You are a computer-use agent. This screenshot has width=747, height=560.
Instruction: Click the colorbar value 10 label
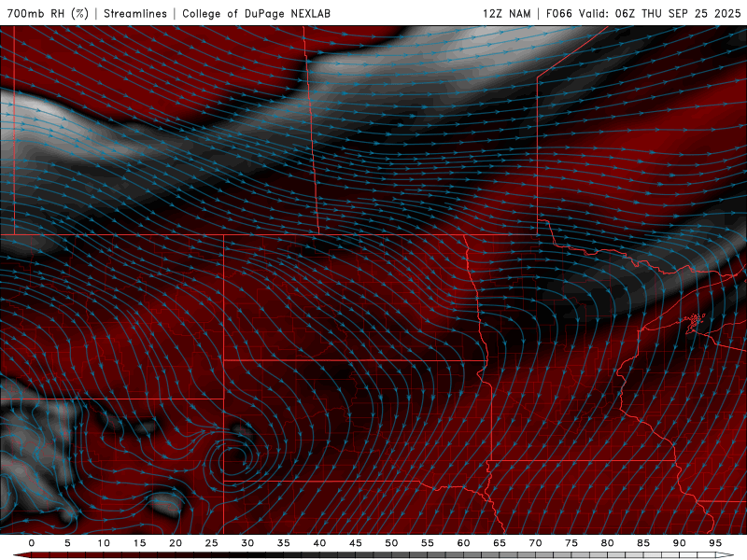pyautogui.click(x=104, y=543)
